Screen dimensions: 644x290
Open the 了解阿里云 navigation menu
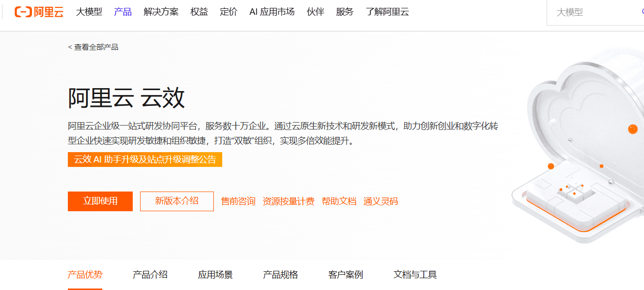tap(387, 12)
